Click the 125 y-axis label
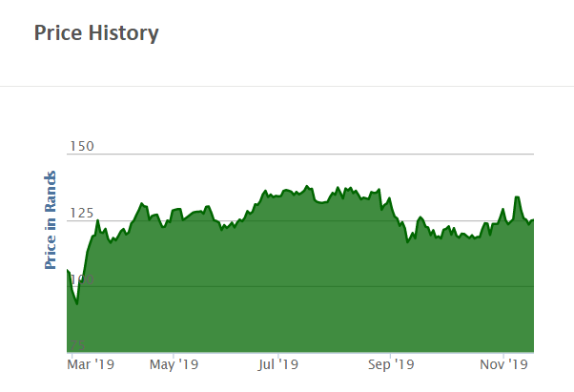574x392 pixels. click(x=82, y=213)
